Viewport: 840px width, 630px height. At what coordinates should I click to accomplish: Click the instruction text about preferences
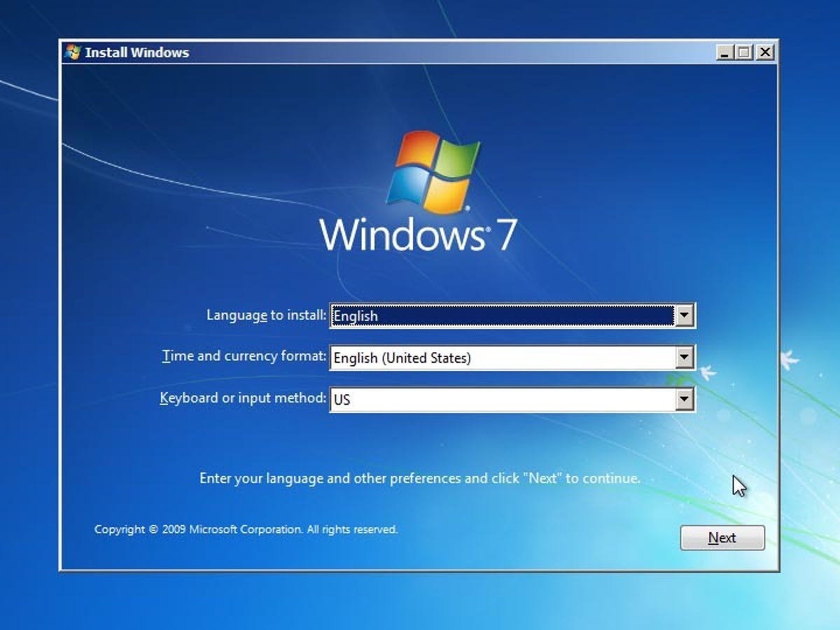pyautogui.click(x=420, y=479)
